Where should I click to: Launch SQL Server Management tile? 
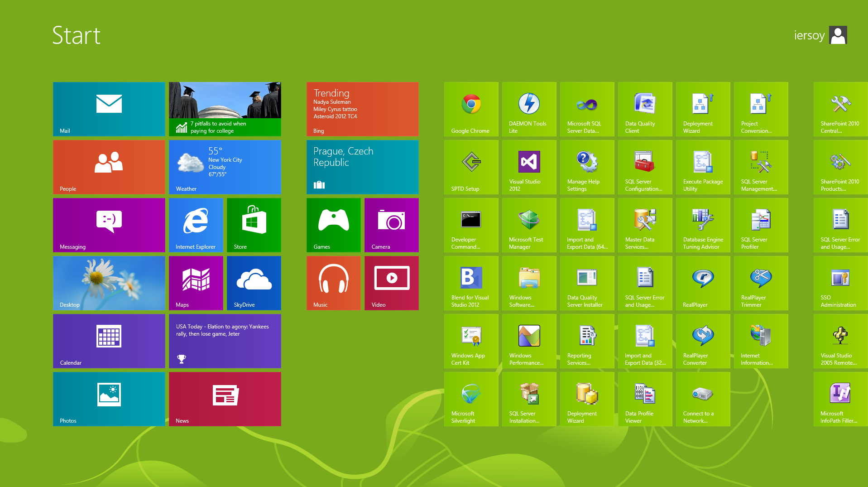coord(761,167)
